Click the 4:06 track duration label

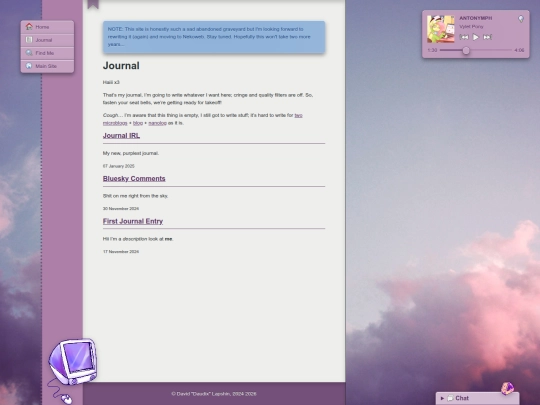(519, 50)
